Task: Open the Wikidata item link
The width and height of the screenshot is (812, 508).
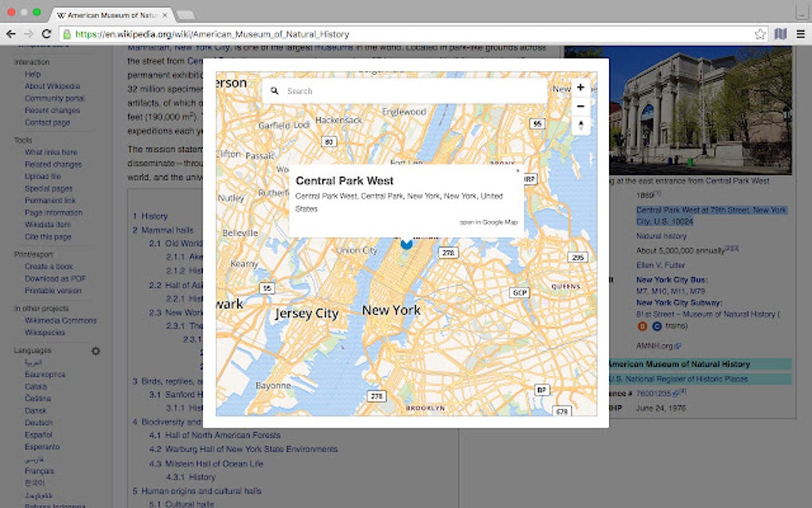Action: point(48,225)
